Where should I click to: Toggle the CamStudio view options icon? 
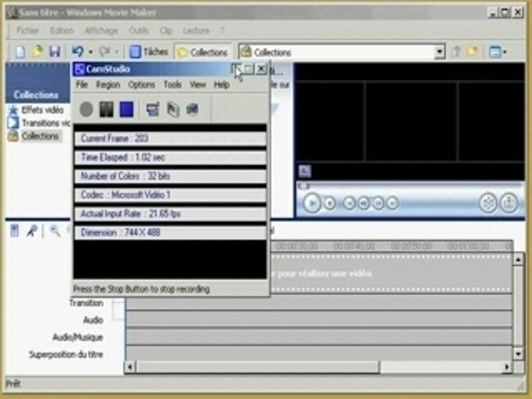(153, 109)
